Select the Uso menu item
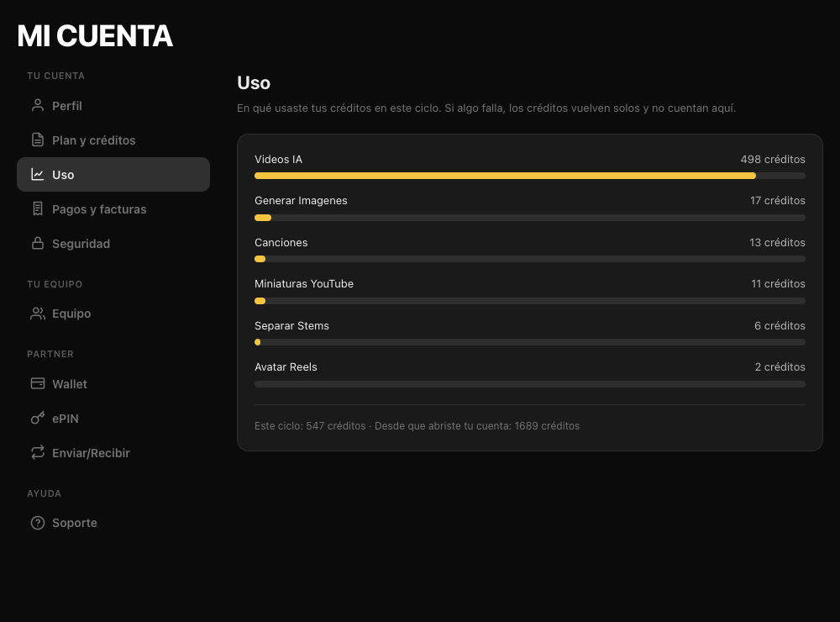Image resolution: width=840 pixels, height=622 pixels. (x=113, y=174)
